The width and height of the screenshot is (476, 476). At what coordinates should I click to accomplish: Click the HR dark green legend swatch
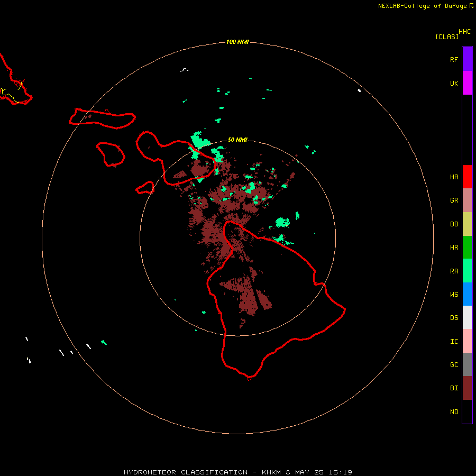(x=467, y=247)
